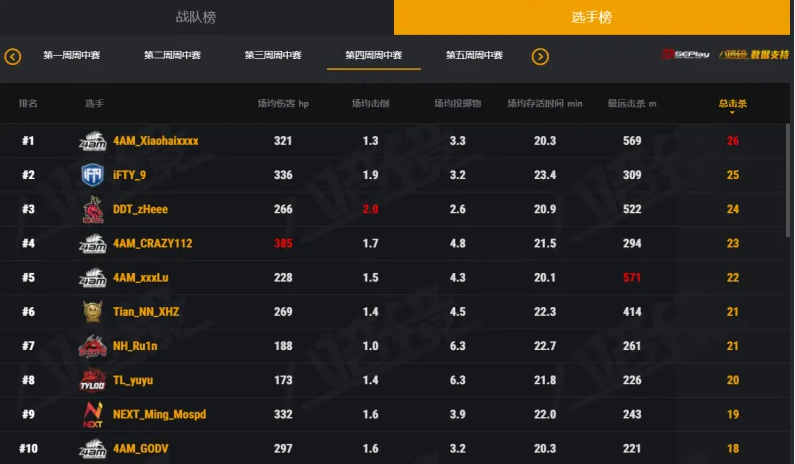Sort by 总击杀 column header
This screenshot has height=464, width=795.
pyautogui.click(x=733, y=104)
